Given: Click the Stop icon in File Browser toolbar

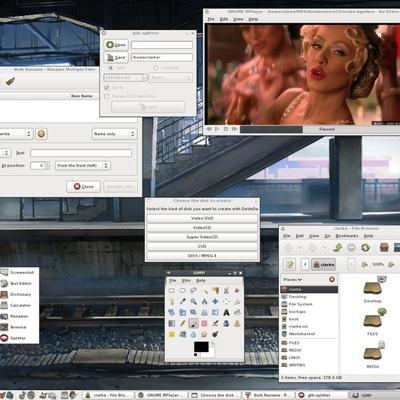Looking at the screenshot, I should pos(351,247).
